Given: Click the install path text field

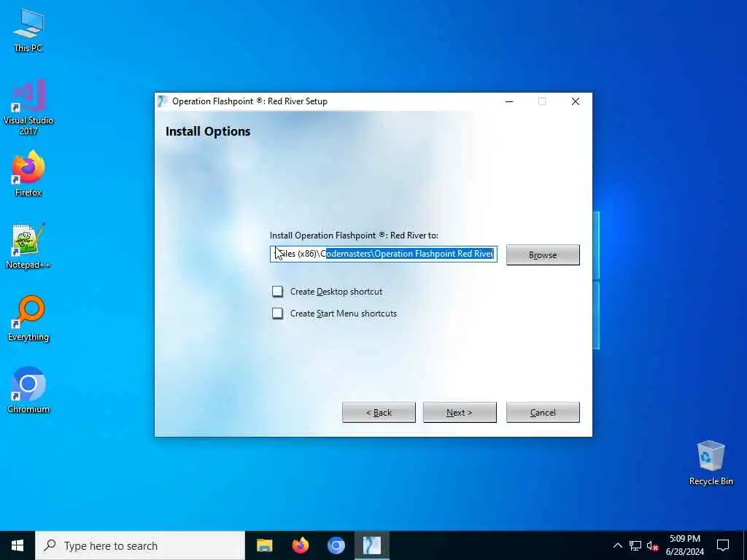Looking at the screenshot, I should click(x=384, y=254).
